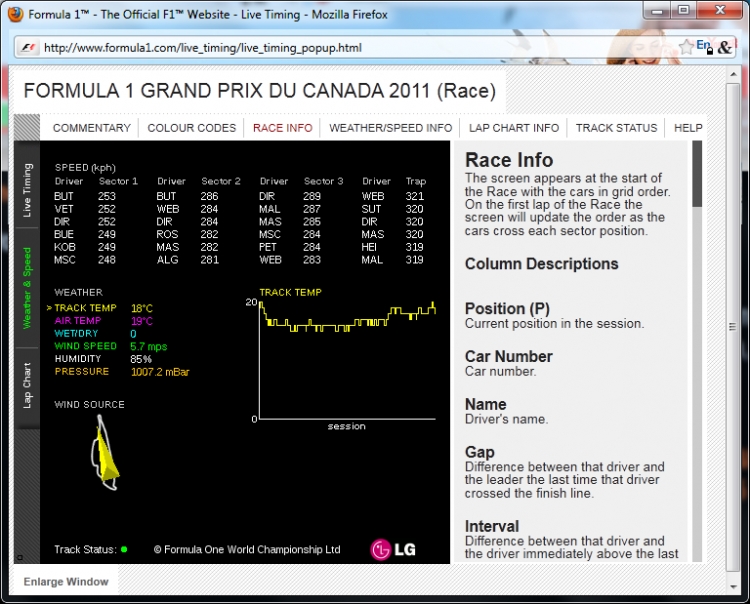Switch to Live Timing side tab
Viewport: 750px width, 604px height.
coord(27,190)
